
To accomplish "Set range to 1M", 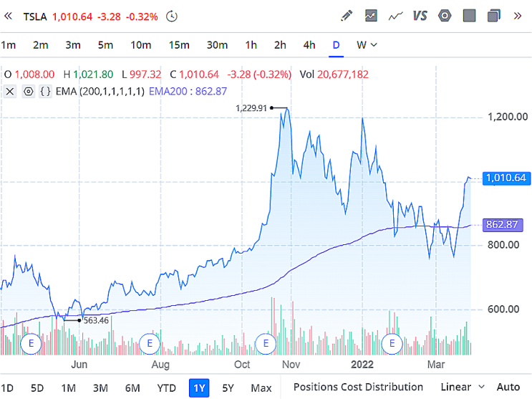I will (x=69, y=388).
